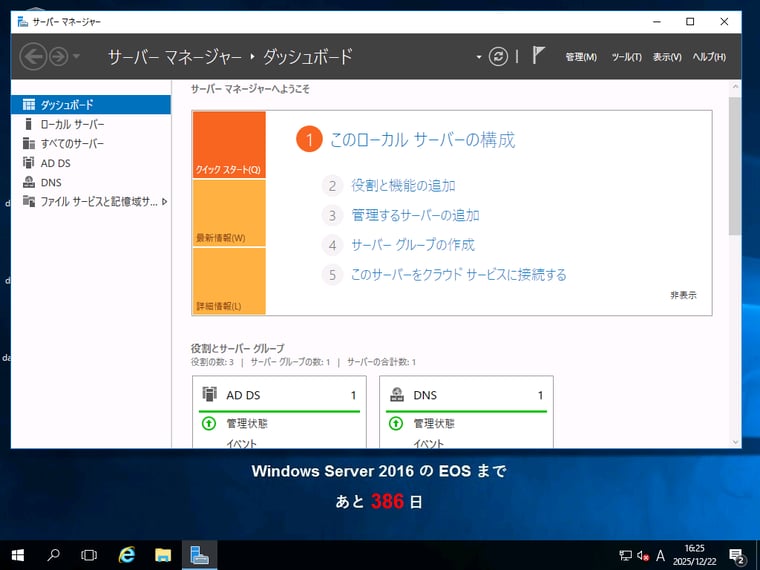The width and height of the screenshot is (760, 570).
Task: Click the クイック スタート(Q) tile
Action: coord(229,144)
